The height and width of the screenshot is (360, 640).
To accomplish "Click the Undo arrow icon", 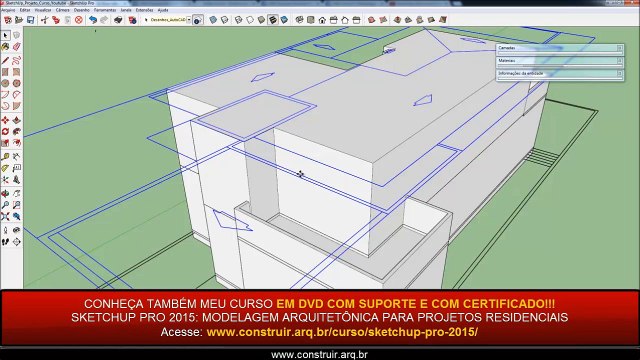I will pyautogui.click(x=93, y=20).
